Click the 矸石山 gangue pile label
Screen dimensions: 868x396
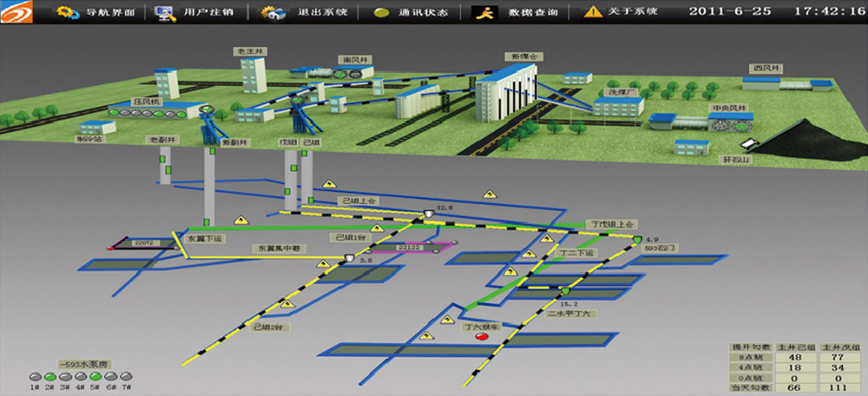[733, 160]
